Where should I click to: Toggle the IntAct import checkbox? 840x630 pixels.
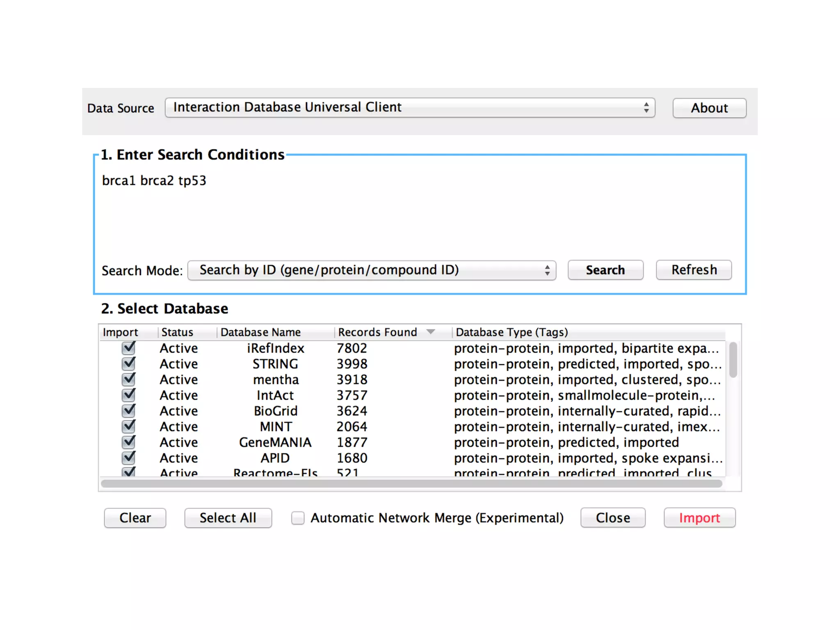tap(129, 395)
